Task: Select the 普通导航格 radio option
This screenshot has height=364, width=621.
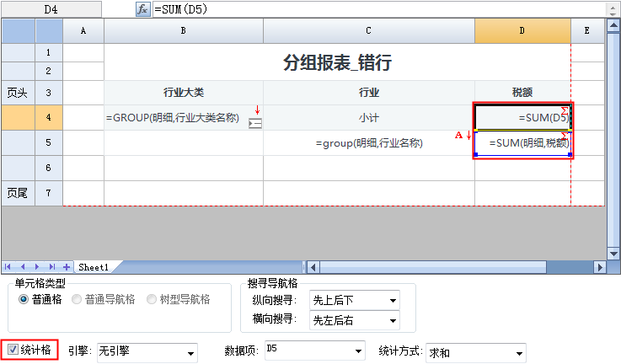Action: [78, 299]
